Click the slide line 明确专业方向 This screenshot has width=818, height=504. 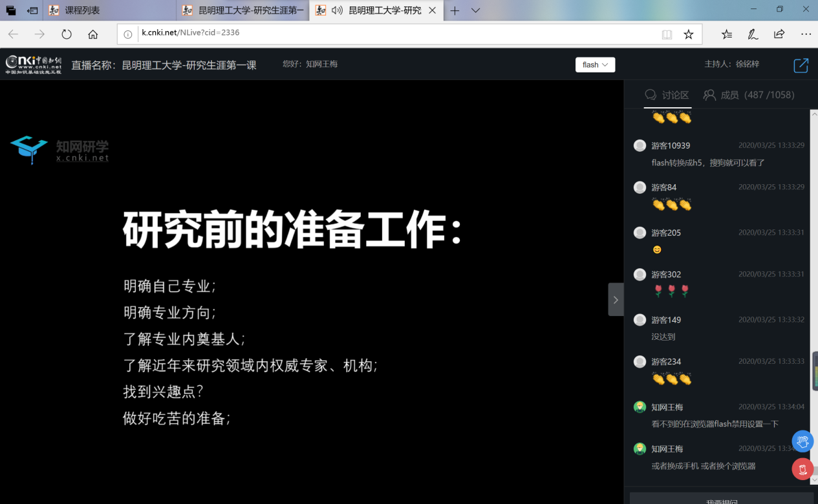tap(169, 313)
